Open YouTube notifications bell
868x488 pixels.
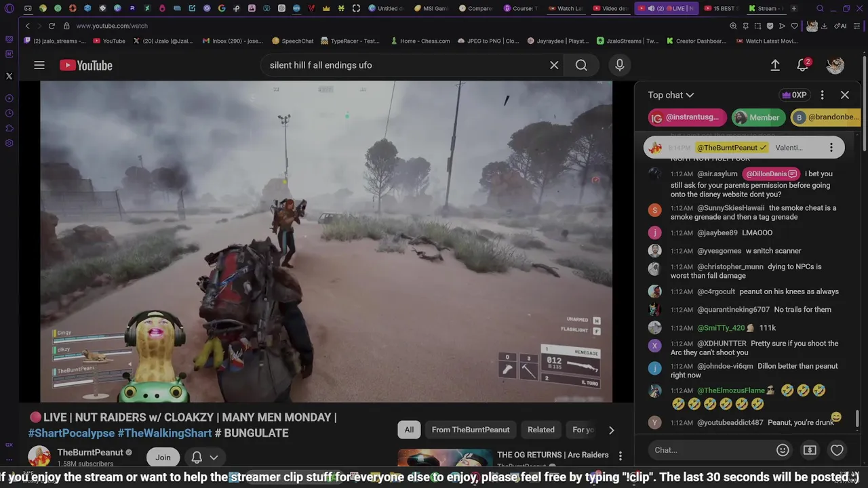[803, 65]
